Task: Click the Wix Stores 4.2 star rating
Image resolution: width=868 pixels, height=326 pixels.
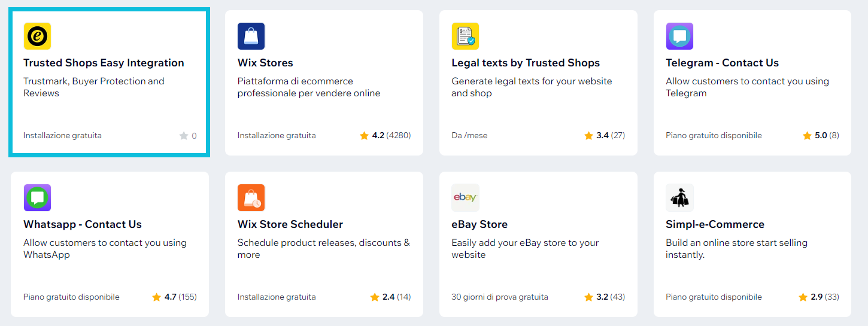Action: pyautogui.click(x=385, y=136)
